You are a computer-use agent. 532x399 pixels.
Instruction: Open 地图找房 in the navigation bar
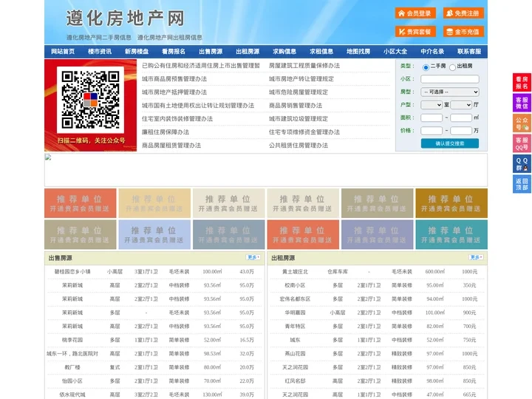(358, 52)
